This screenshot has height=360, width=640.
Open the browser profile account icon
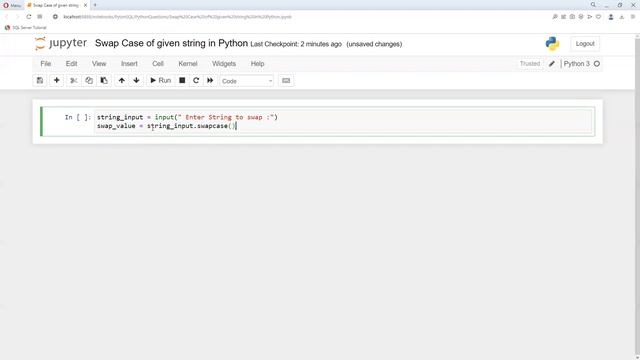[x=611, y=17]
